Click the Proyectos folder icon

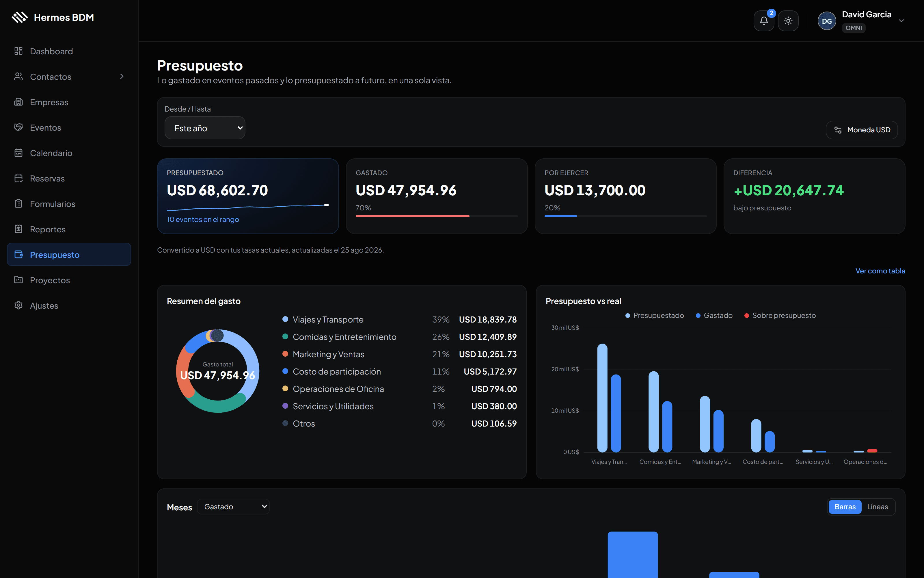tap(18, 280)
